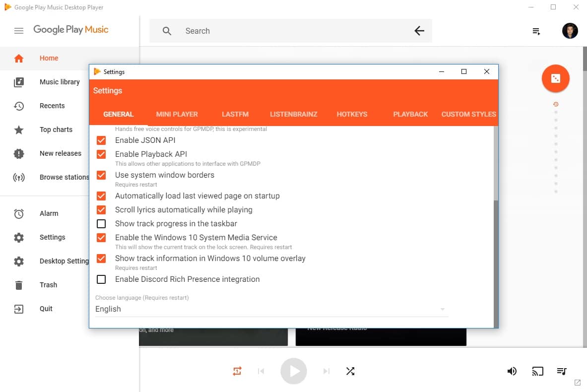The image size is (587, 392).
Task: Uncheck Enable Playback API checkbox
Action: tap(101, 154)
